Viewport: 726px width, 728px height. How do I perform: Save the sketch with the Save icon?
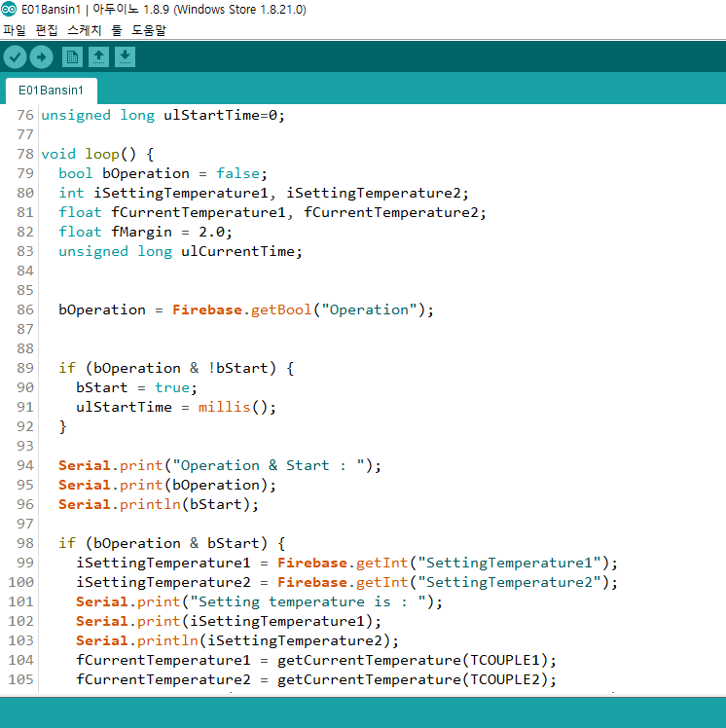[125, 57]
